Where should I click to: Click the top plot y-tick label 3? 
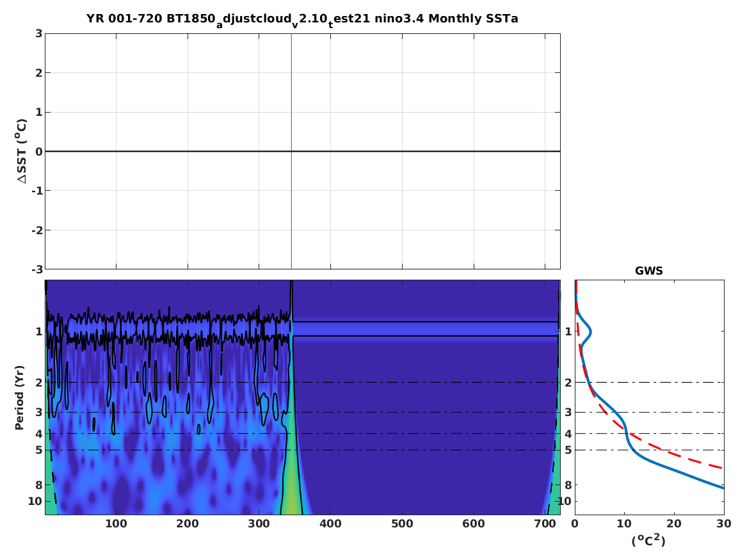point(39,33)
